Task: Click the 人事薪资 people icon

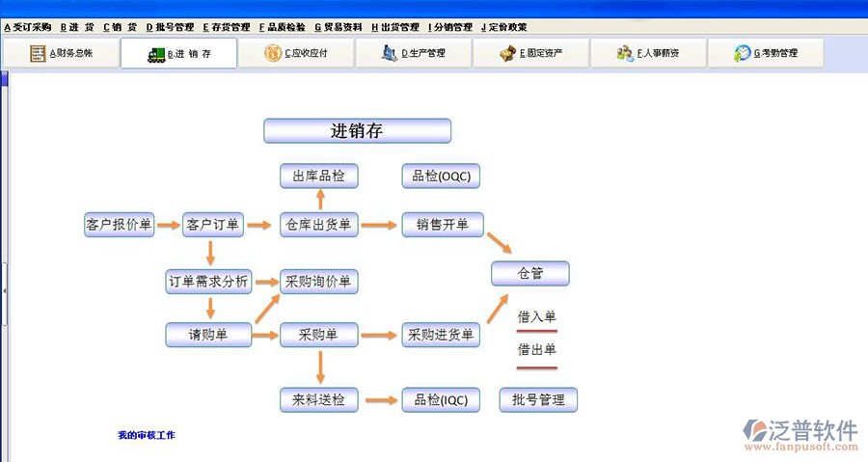Action: point(625,54)
